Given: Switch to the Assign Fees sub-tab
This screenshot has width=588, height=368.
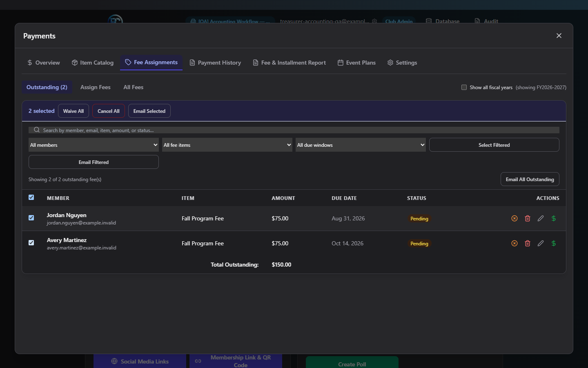Looking at the screenshot, I should (x=95, y=87).
